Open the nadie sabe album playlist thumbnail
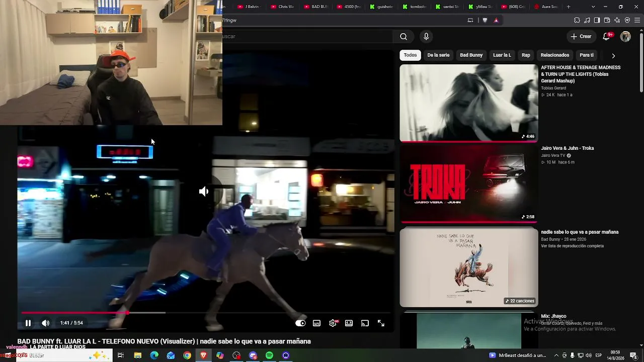Screen dimensions: 644x362 click(469, 267)
